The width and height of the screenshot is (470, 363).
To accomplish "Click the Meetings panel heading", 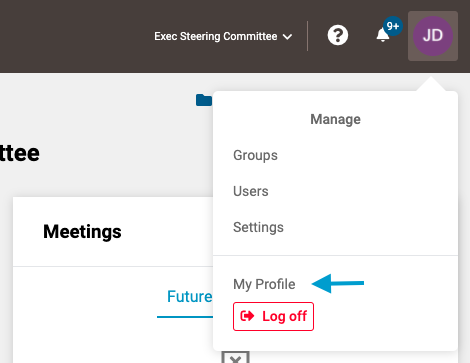I will coord(82,231).
